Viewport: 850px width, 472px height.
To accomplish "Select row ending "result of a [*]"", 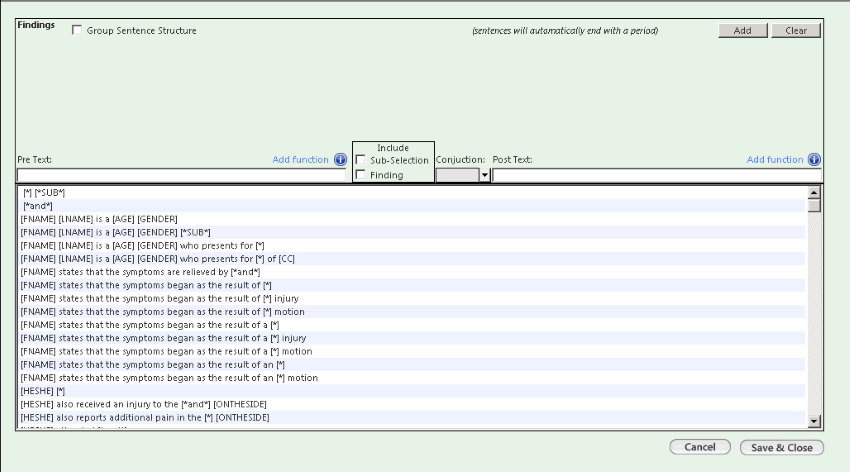I will tap(413, 325).
